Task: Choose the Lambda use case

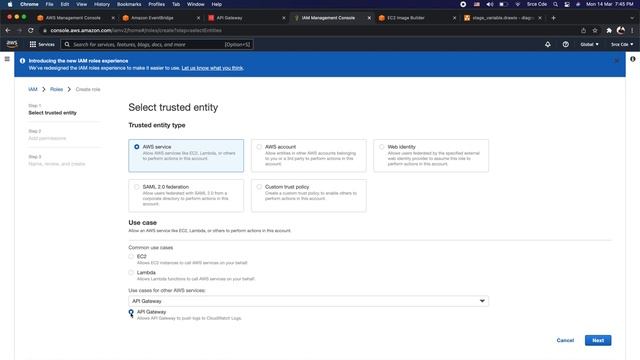Action: click(131, 273)
